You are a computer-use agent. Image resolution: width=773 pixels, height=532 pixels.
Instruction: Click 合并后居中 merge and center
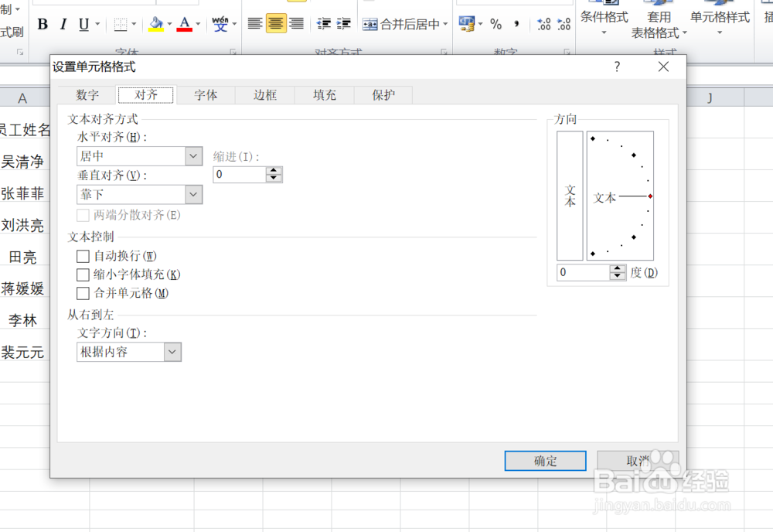point(400,24)
